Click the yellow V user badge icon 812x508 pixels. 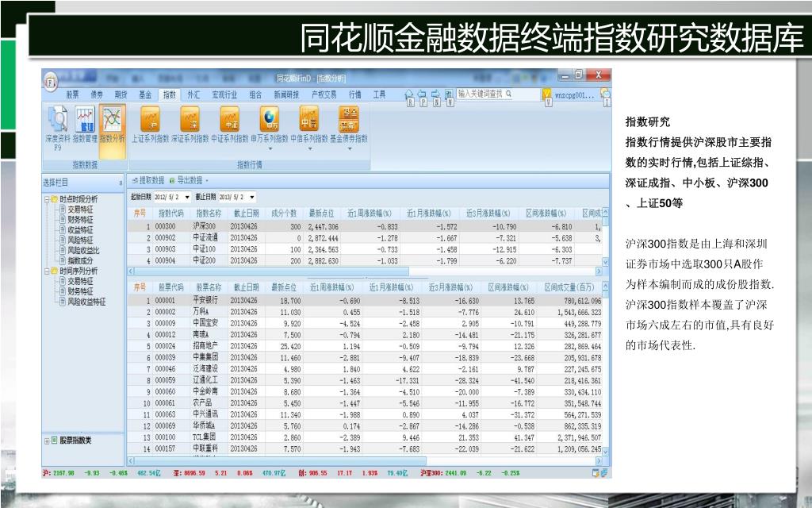tap(547, 94)
